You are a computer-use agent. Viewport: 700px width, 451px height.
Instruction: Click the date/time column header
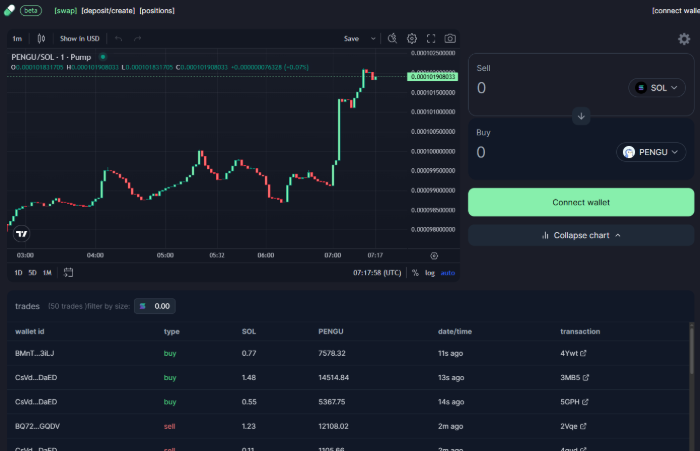[x=455, y=331]
